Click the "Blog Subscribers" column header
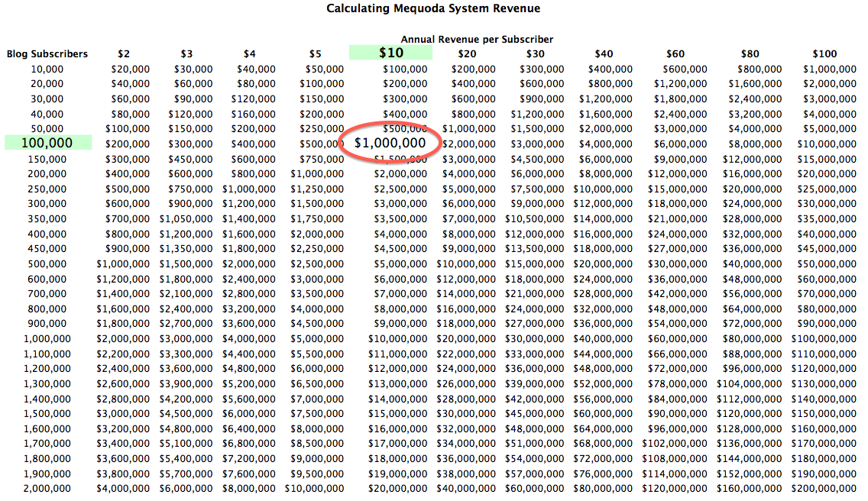The image size is (868, 501). [47, 53]
